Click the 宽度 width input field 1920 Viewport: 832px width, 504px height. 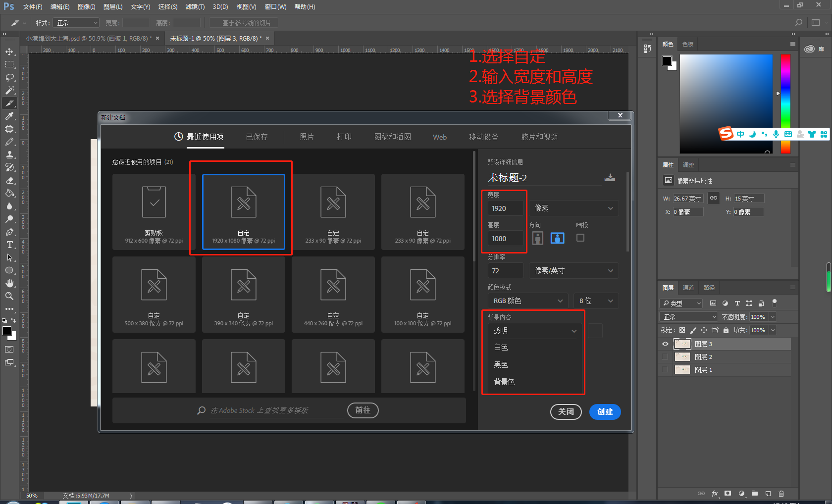point(505,208)
